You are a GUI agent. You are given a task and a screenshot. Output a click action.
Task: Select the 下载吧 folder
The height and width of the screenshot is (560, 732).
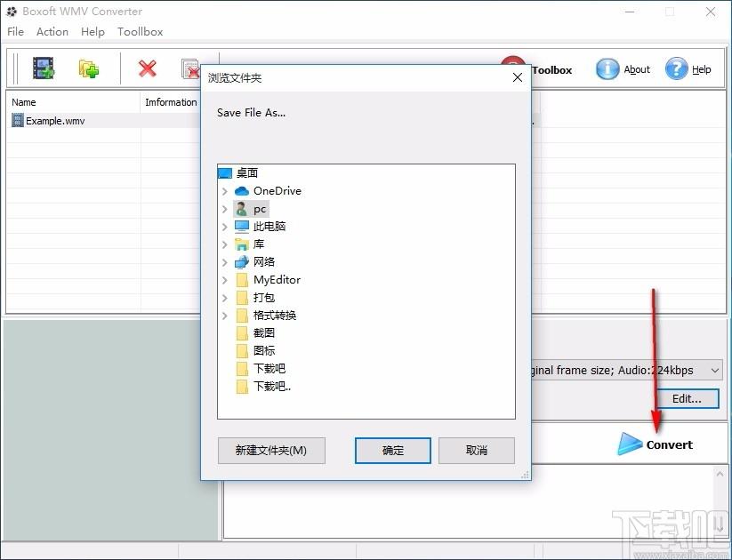tap(269, 368)
